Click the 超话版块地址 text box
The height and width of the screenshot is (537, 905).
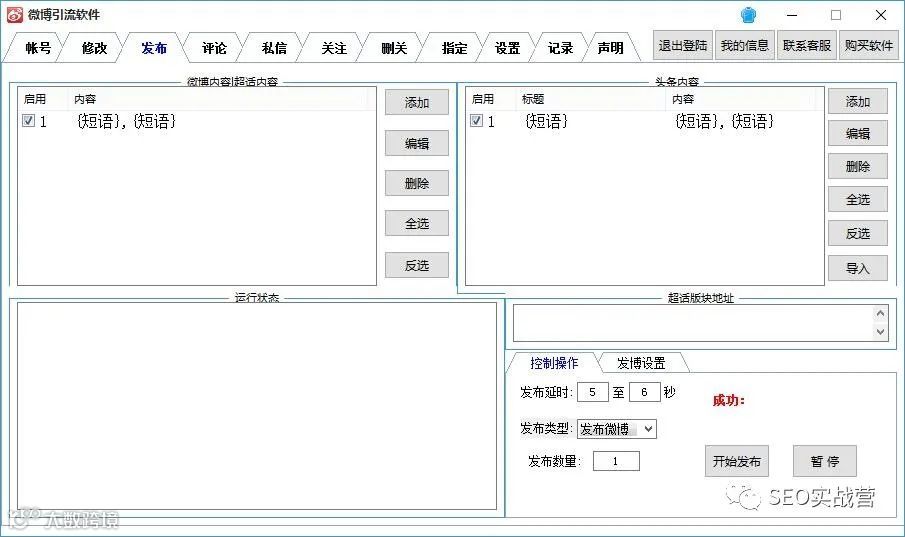point(693,323)
